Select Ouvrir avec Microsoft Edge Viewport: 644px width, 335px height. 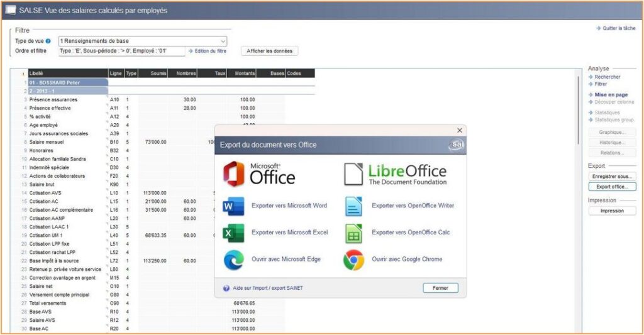tap(286, 259)
